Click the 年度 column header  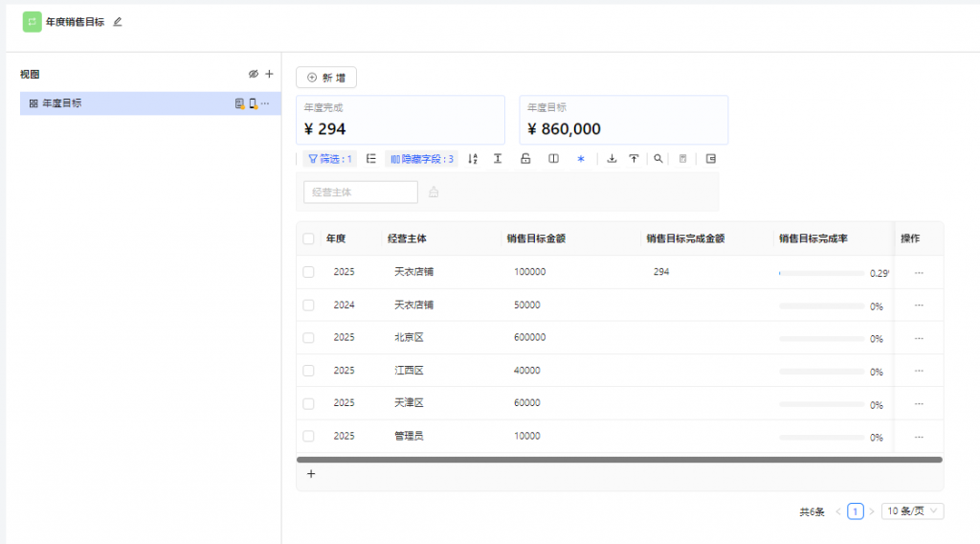[336, 238]
